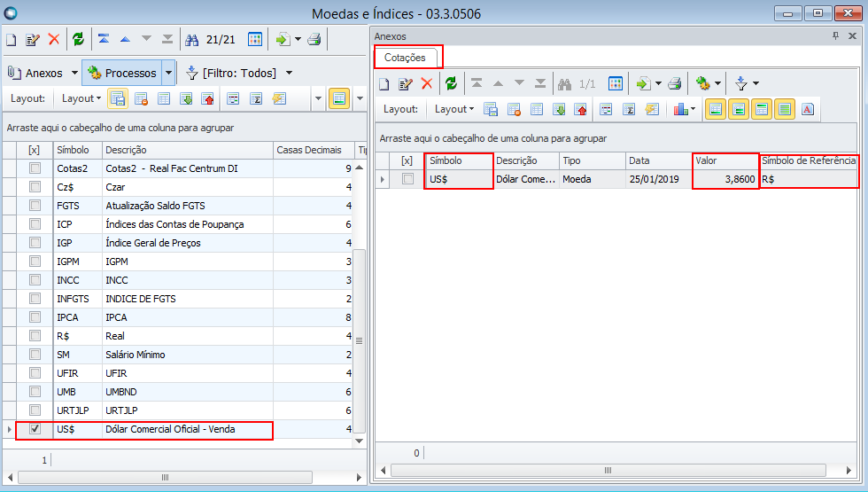Click the New icon in Cotações toolbar
868x492 pixels.
[384, 83]
